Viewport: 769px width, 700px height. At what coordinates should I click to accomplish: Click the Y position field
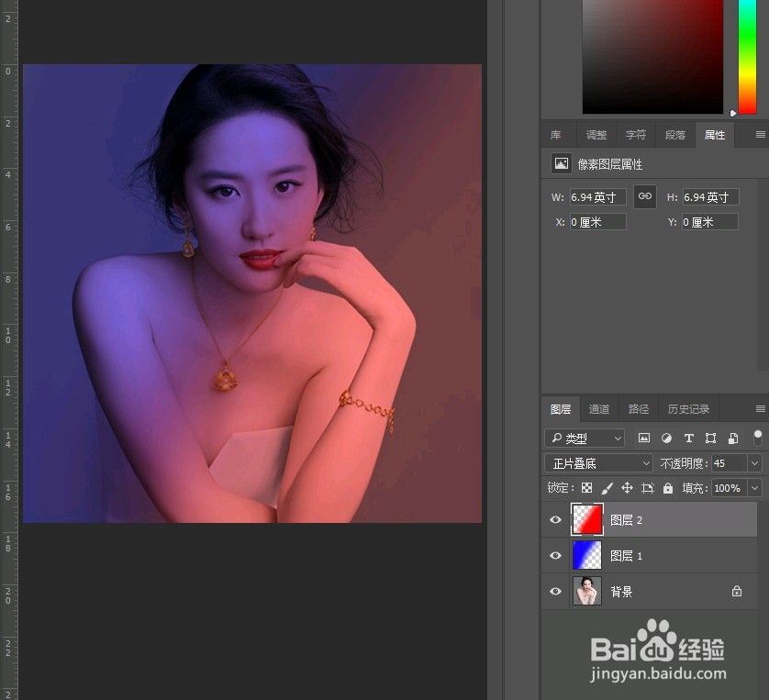(709, 222)
